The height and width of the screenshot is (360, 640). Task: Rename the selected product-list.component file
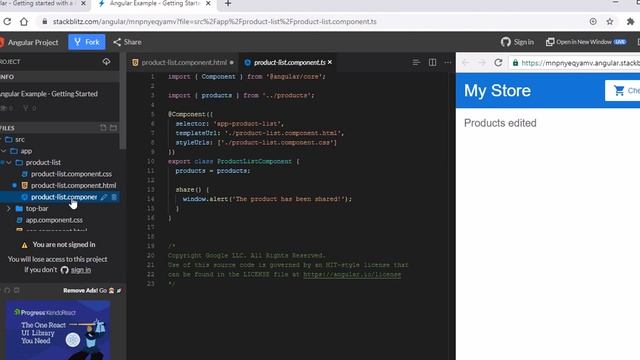104,197
